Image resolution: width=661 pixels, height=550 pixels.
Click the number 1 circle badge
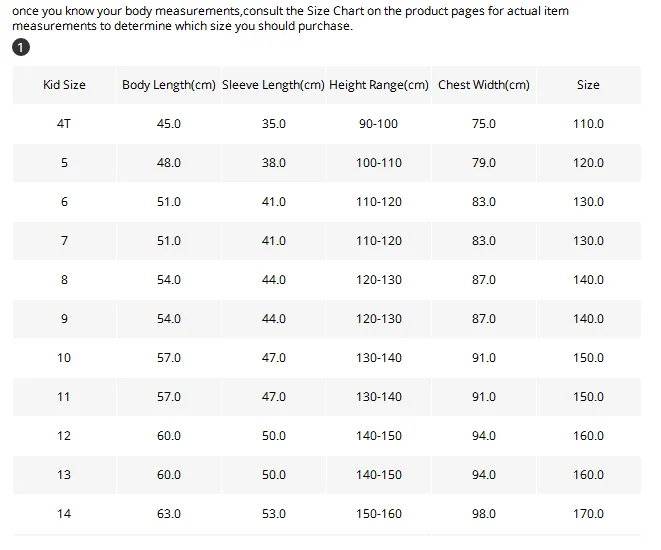click(x=21, y=48)
